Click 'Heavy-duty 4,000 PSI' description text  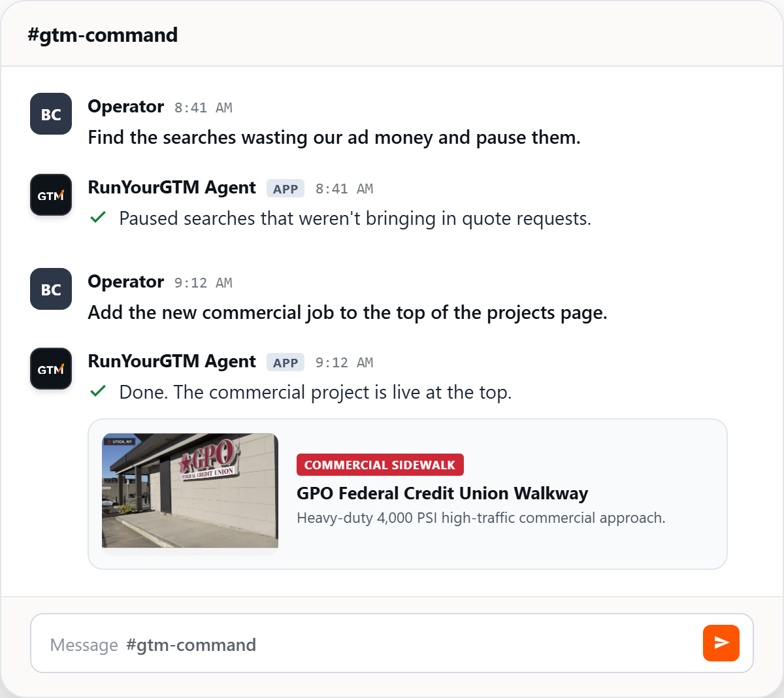(x=481, y=518)
